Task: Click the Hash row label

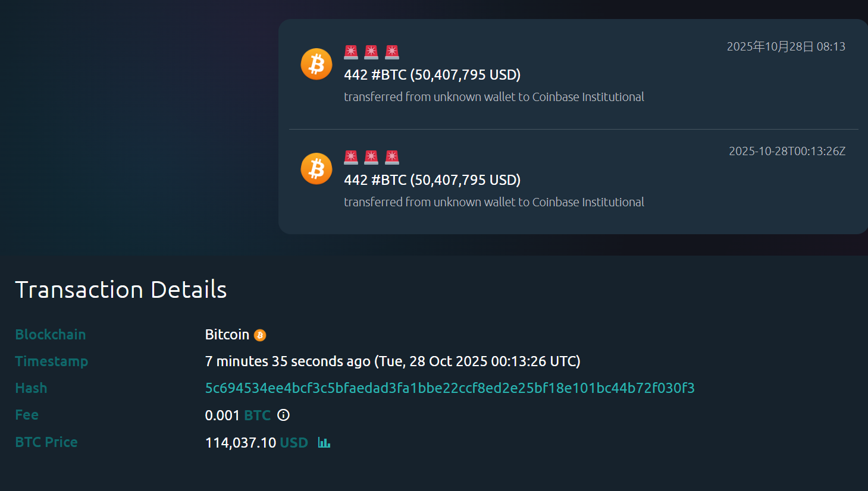Action: (31, 388)
